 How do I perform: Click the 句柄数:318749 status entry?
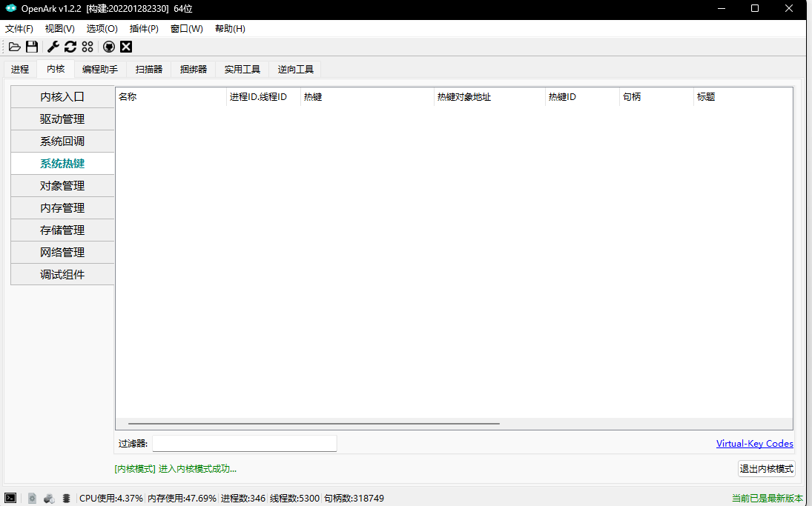354,499
